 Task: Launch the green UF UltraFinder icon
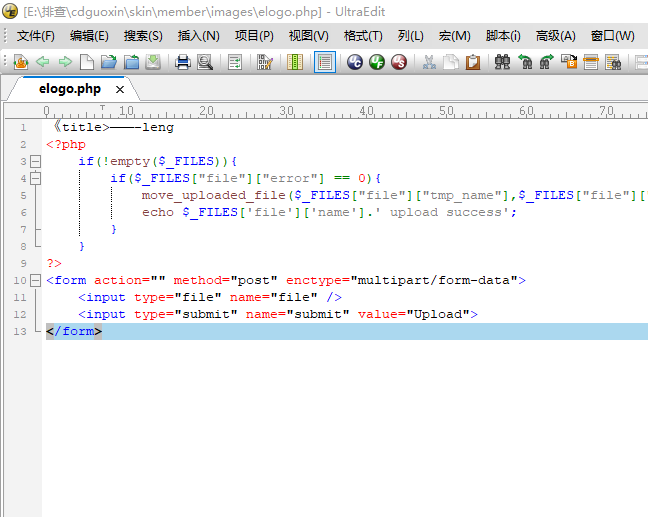pyautogui.click(x=377, y=62)
